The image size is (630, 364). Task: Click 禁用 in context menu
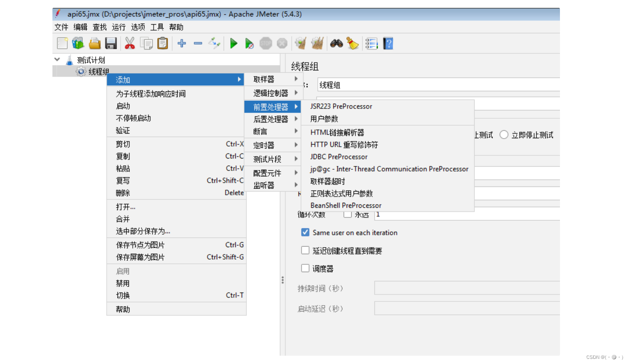176,283
